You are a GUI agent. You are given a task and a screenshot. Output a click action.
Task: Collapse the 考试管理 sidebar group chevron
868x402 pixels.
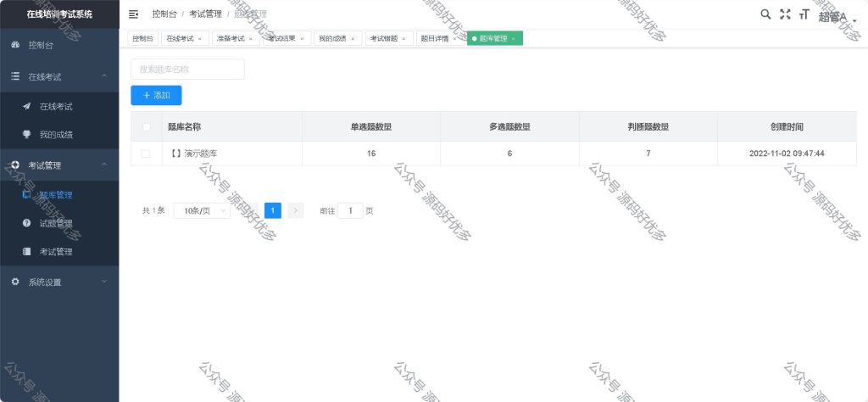[104, 165]
